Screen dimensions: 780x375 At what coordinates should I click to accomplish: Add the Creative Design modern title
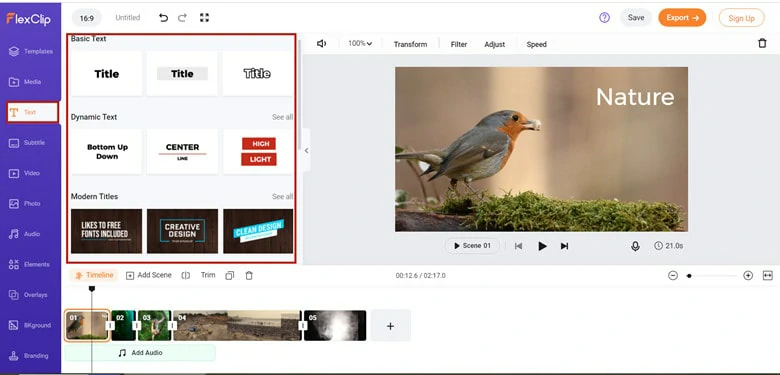coord(182,231)
